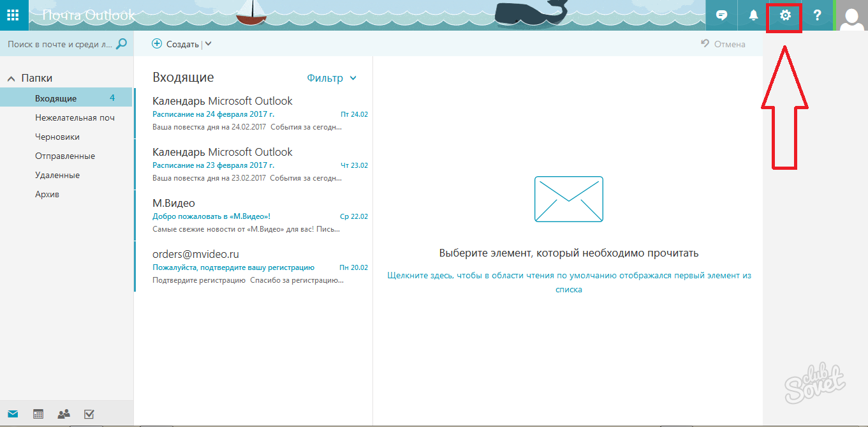
Task: Open the Tasks checkmark icon
Action: [x=89, y=414]
